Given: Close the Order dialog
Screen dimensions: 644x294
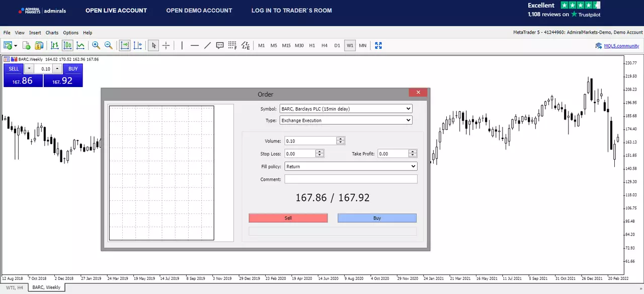Looking at the screenshot, I should 418,92.
